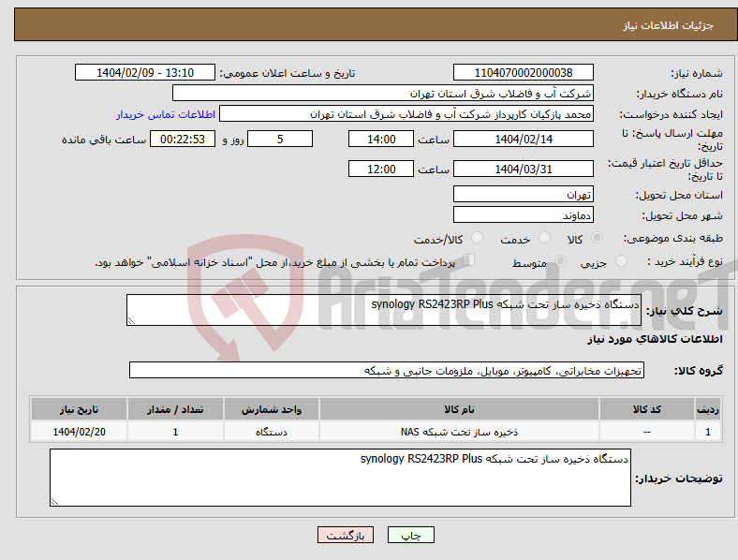Click the دستگاه unit cell
This screenshot has height=560, width=738.
click(x=272, y=431)
